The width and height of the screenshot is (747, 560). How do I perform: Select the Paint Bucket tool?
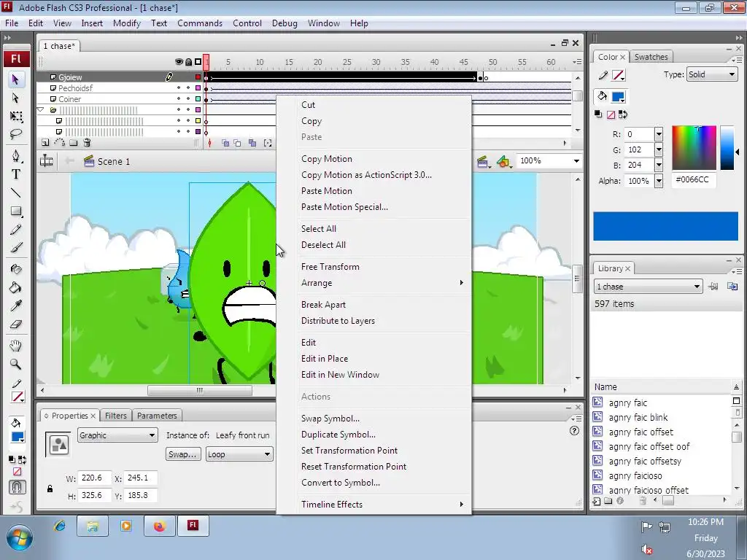[x=16, y=287]
